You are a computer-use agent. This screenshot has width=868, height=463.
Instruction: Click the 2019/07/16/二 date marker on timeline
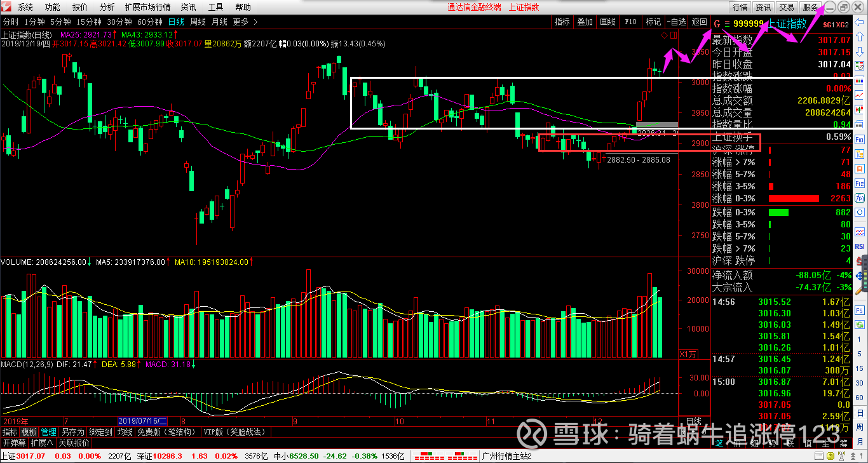(143, 421)
